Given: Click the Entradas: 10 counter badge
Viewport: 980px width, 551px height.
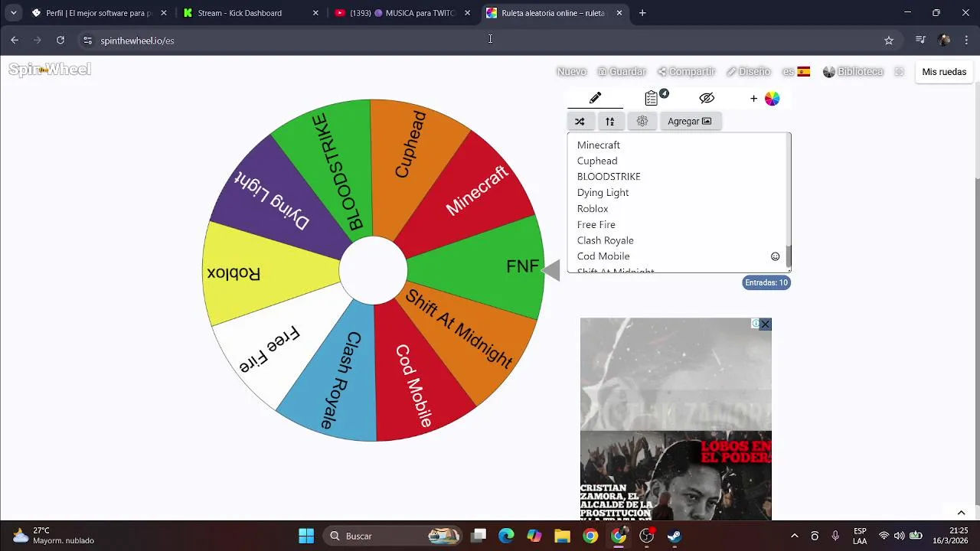Looking at the screenshot, I should (766, 282).
